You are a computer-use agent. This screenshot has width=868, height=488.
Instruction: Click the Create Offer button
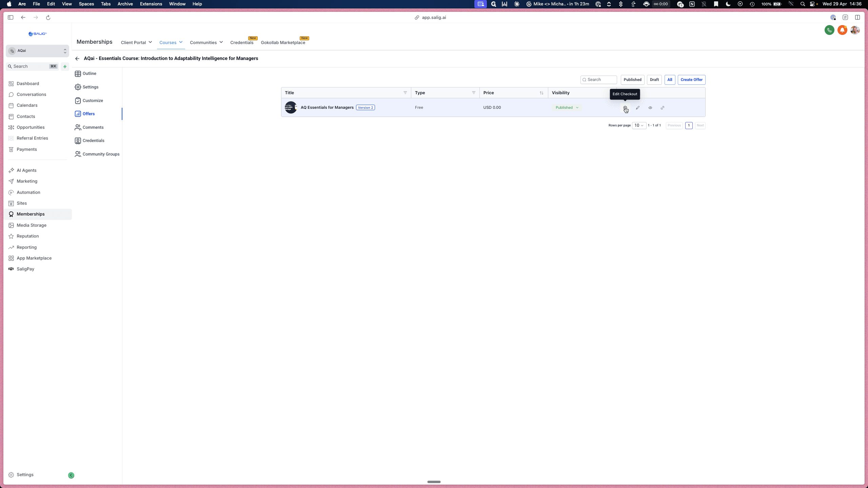click(x=691, y=80)
